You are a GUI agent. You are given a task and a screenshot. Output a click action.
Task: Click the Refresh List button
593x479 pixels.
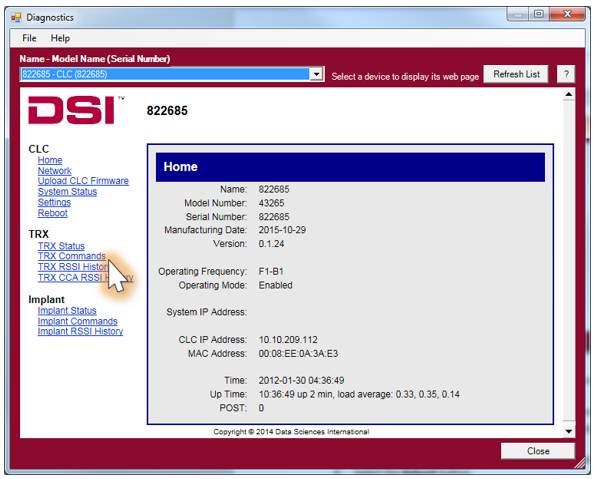[x=516, y=74]
